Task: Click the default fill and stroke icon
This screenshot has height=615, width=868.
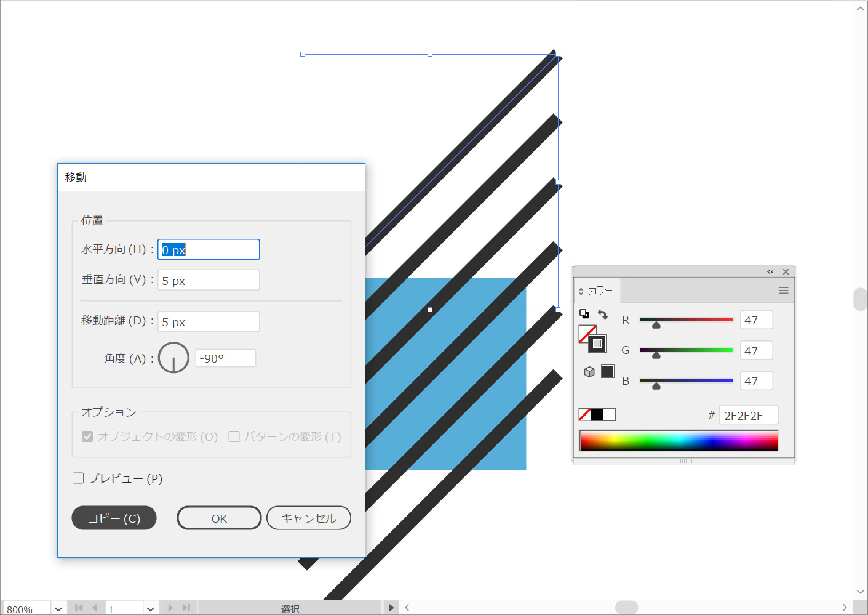Action: 584,314
